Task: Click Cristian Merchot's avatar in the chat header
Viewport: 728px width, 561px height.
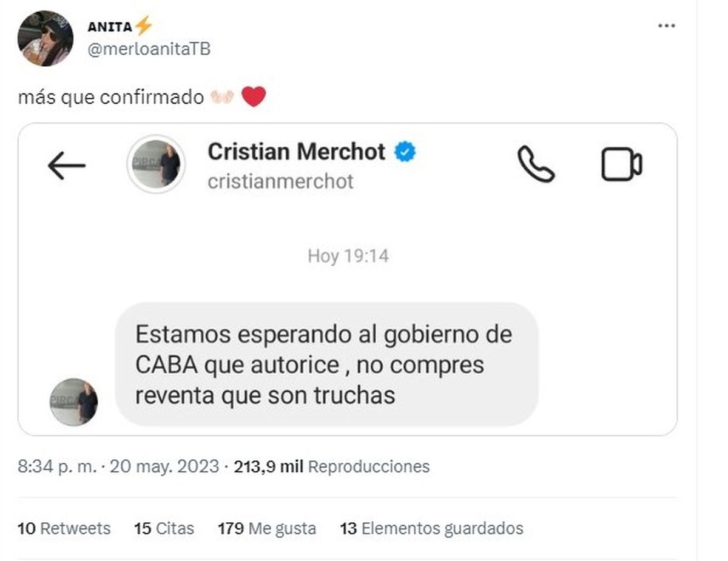Action: coord(156,164)
